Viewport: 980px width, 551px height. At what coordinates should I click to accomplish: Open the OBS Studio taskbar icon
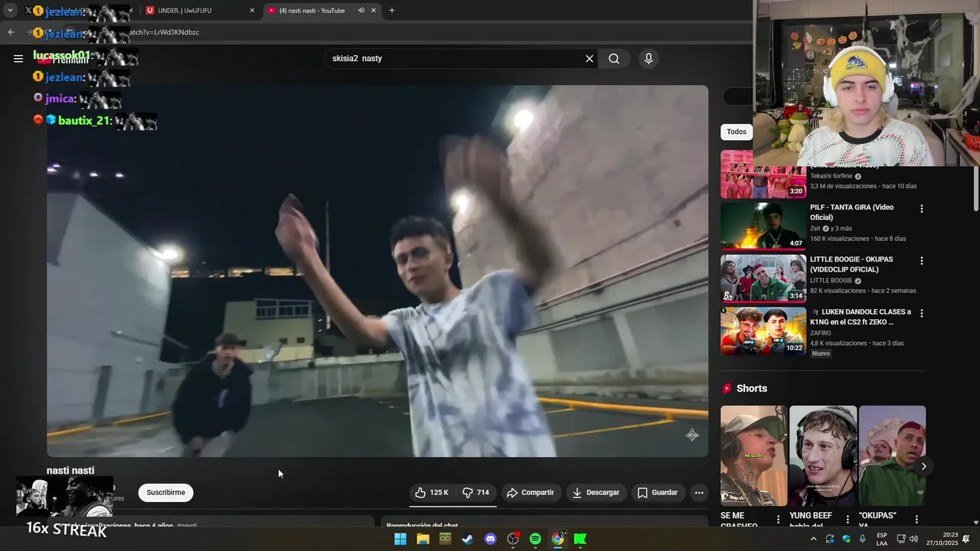pos(513,539)
